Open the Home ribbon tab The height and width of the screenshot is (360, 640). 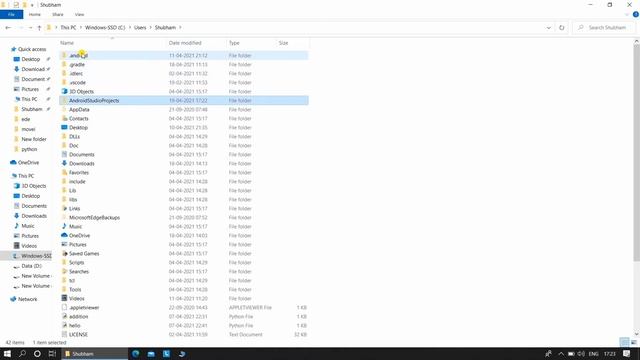(x=35, y=14)
